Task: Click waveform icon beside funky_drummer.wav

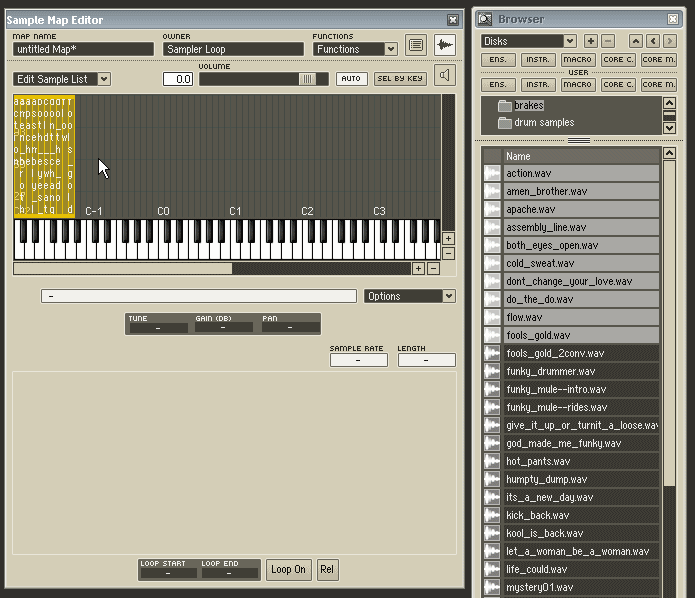Action: click(492, 371)
